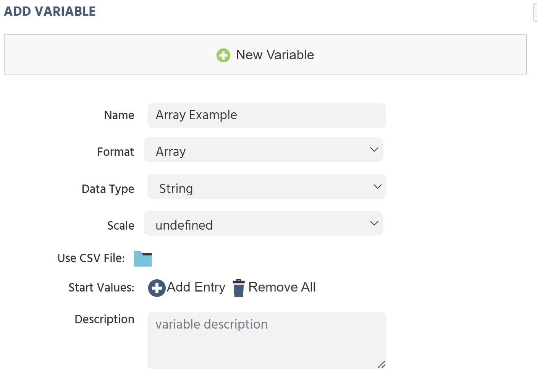The image size is (537, 392).
Task: Click the Scale label
Action: pos(121,225)
